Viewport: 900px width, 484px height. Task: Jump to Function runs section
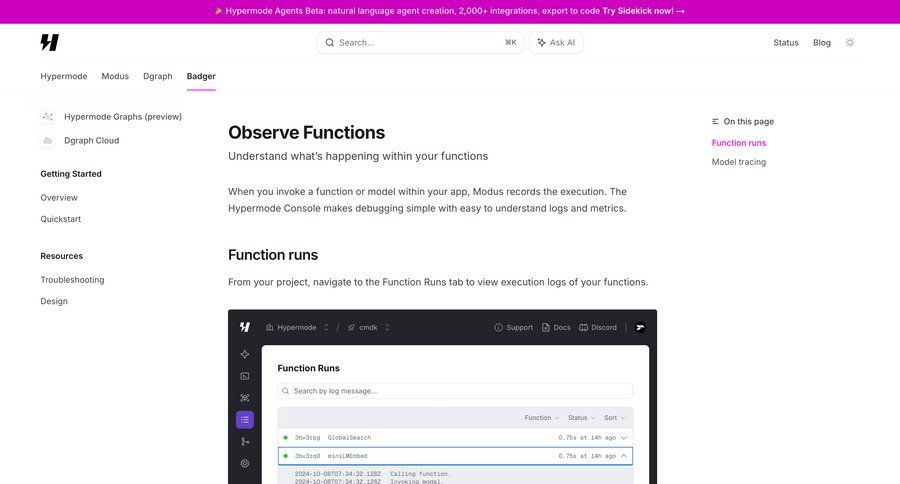pos(739,143)
